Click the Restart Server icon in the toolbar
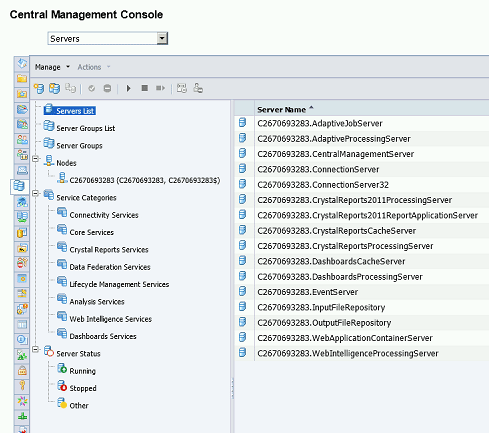 [160, 88]
